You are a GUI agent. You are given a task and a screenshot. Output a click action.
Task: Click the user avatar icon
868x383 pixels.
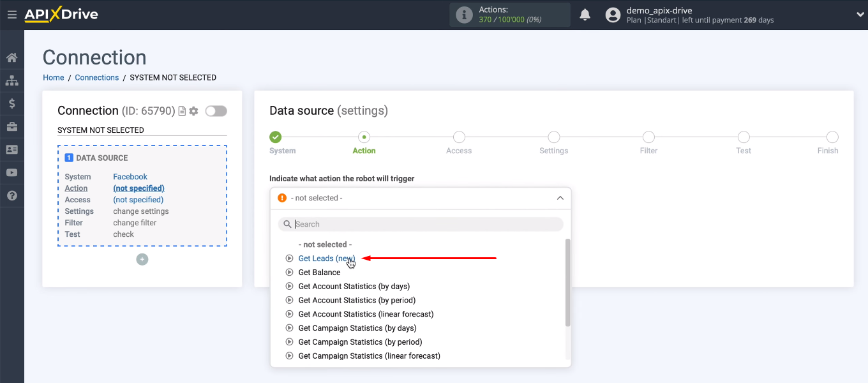point(613,15)
